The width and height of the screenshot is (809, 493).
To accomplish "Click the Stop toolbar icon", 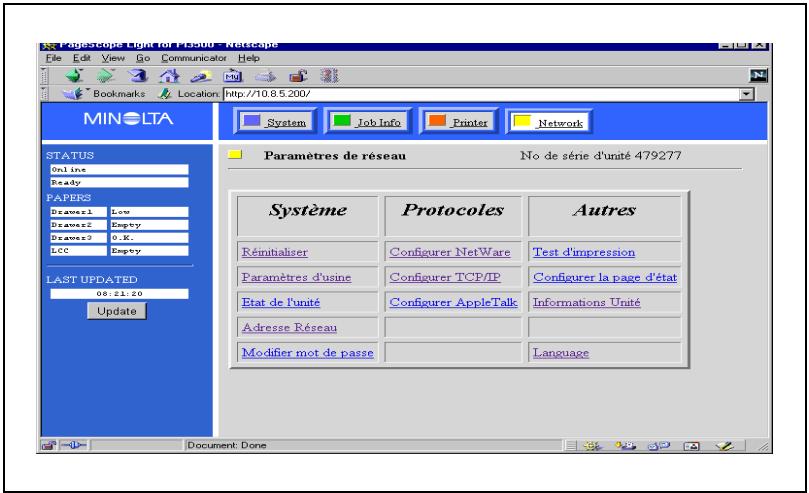I will [x=329, y=76].
